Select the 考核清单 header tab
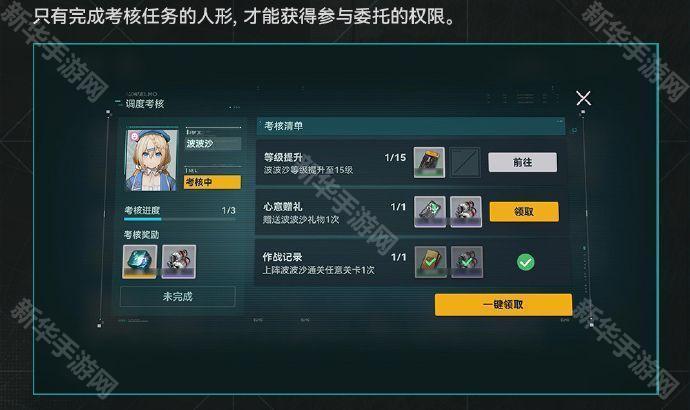 411,126
